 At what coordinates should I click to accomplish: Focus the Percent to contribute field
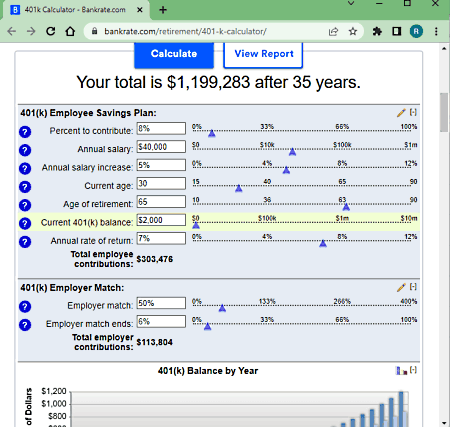[161, 128]
